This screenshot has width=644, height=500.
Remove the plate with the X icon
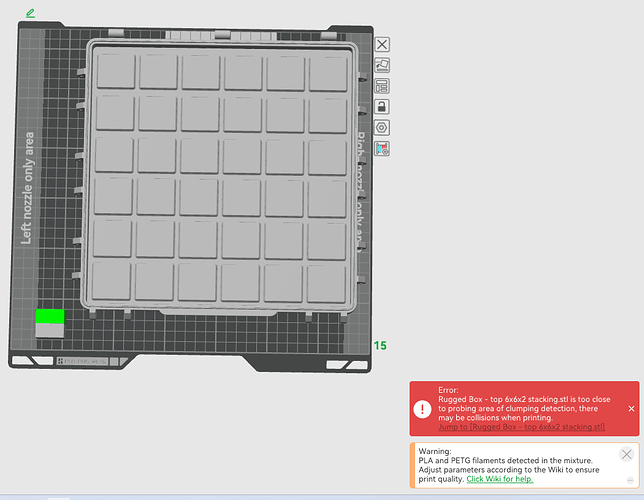point(382,44)
